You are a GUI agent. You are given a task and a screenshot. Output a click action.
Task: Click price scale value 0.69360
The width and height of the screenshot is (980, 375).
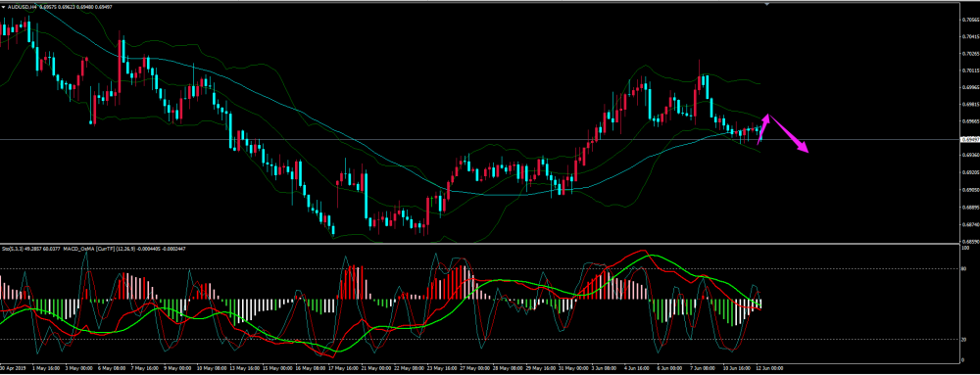pyautogui.click(x=969, y=155)
